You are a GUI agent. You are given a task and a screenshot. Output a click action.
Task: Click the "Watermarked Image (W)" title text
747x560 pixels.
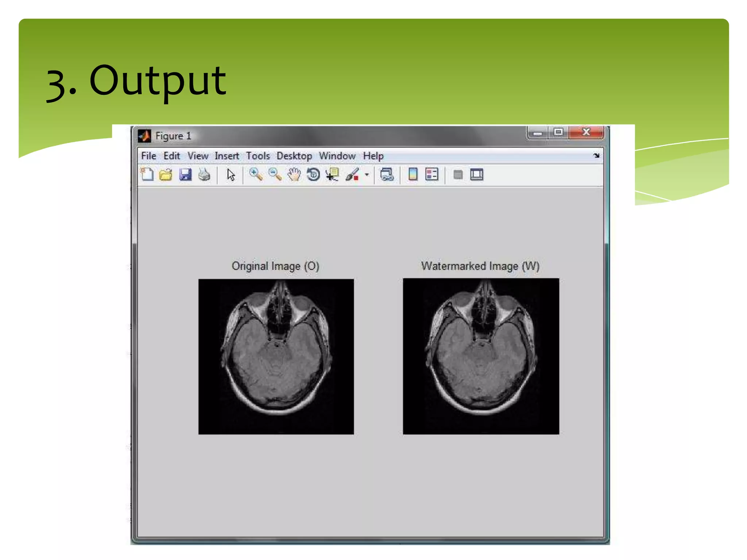tap(480, 266)
